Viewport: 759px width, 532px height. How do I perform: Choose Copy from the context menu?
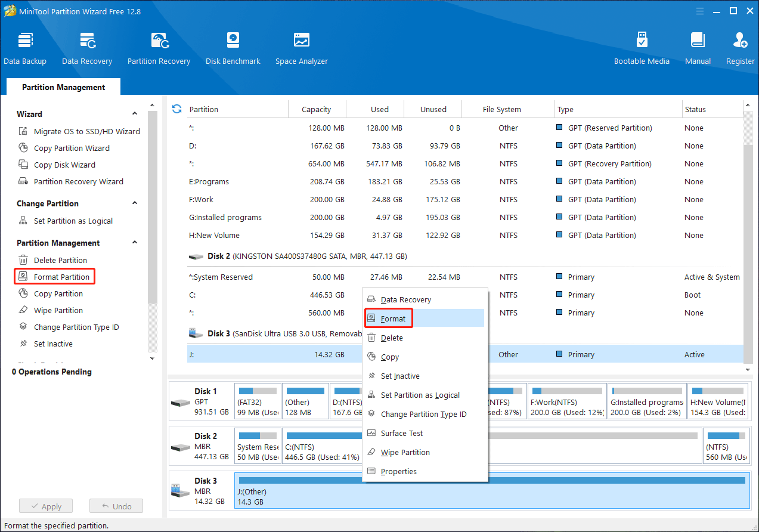[425, 357]
